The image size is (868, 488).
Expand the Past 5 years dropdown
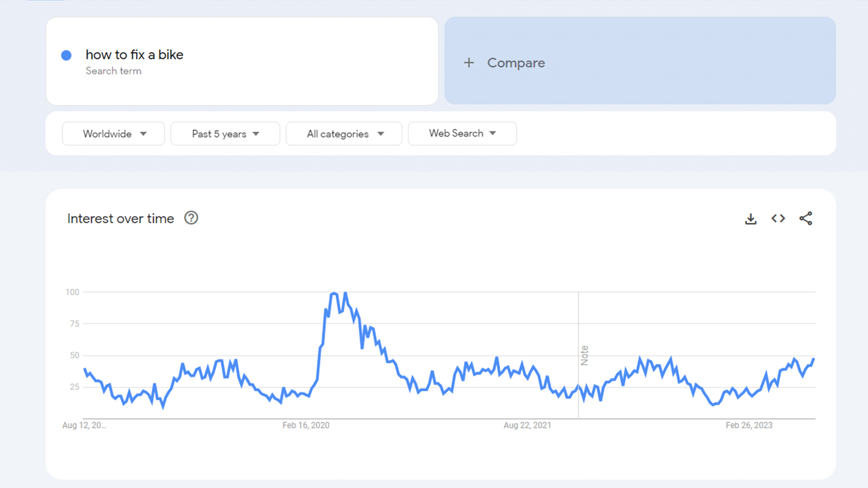pyautogui.click(x=225, y=134)
